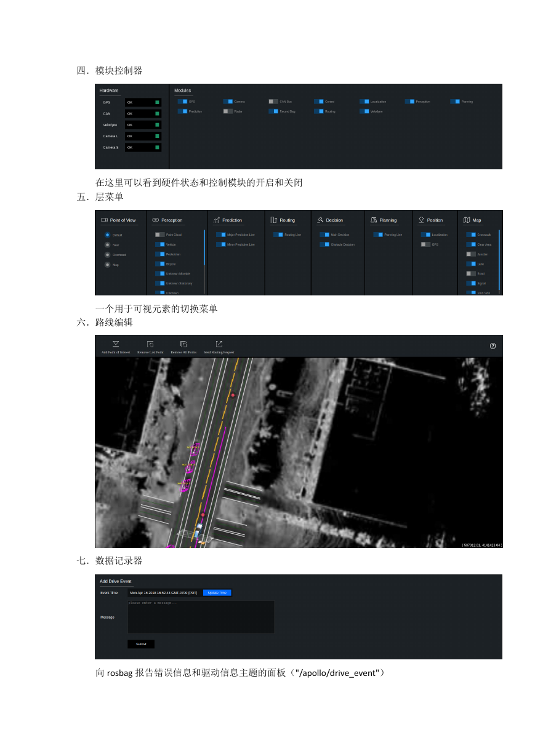Enable the Point Cloud layer toggle

point(160,235)
